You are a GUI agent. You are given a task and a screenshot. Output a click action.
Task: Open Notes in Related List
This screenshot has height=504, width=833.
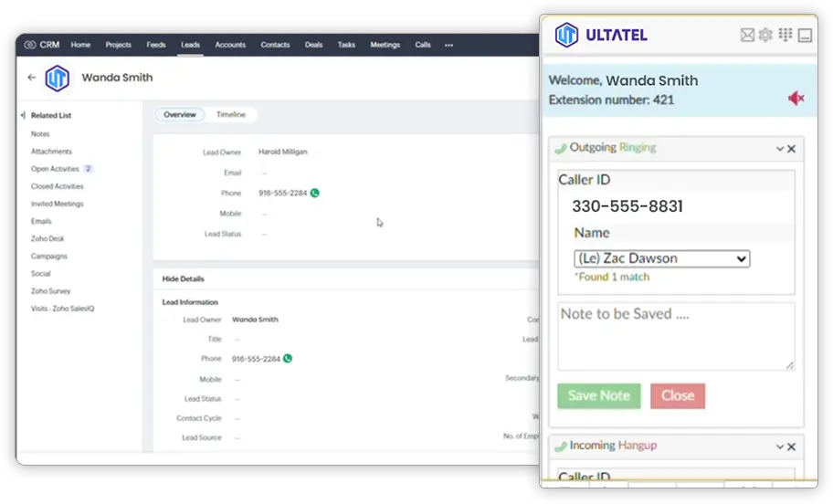(x=40, y=134)
